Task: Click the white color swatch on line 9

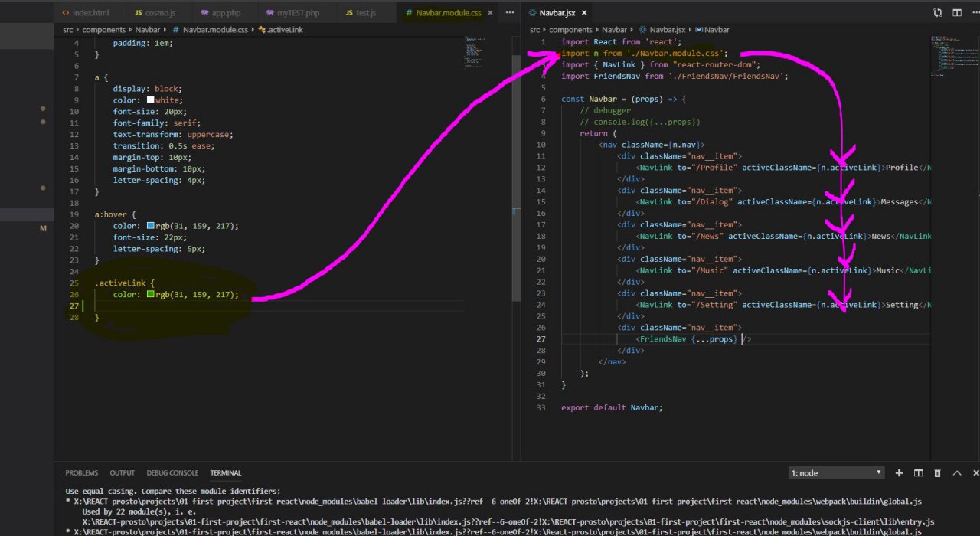Action: (x=151, y=100)
